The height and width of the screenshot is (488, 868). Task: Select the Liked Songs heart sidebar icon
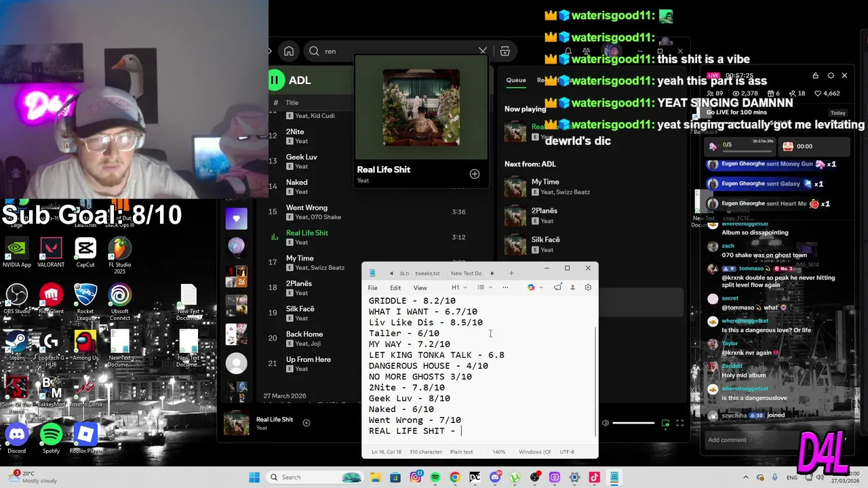pyautogui.click(x=236, y=218)
